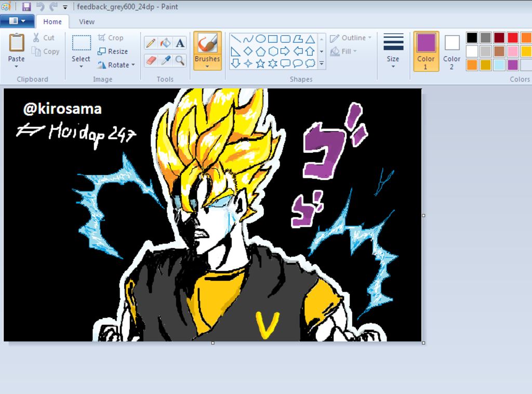Pick the Eraser tool
The image size is (532, 394).
pos(151,60)
